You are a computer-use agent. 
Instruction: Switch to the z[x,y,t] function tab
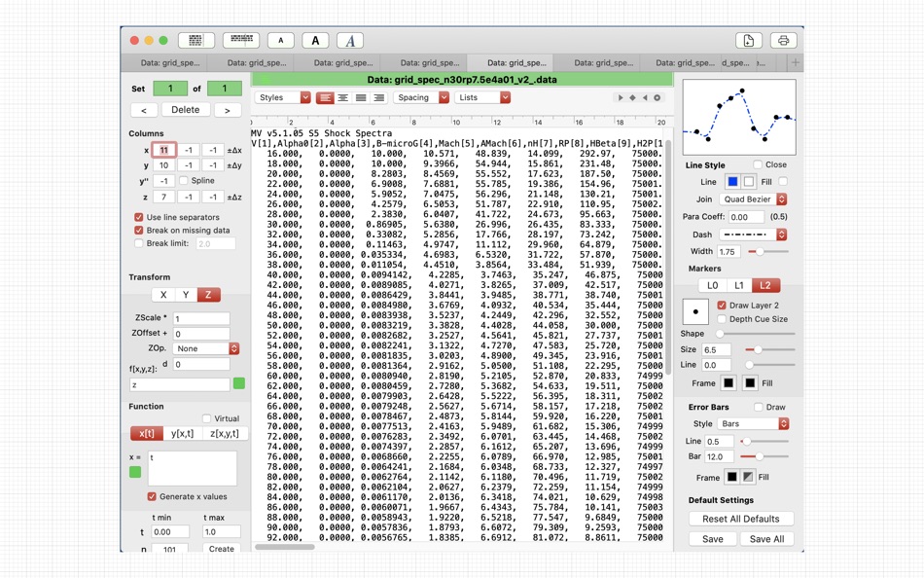[225, 434]
